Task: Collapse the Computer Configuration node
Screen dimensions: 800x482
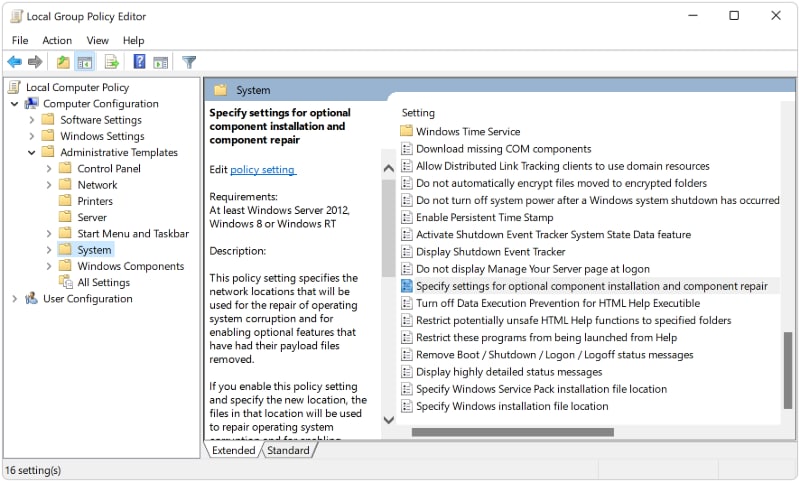Action: point(14,103)
